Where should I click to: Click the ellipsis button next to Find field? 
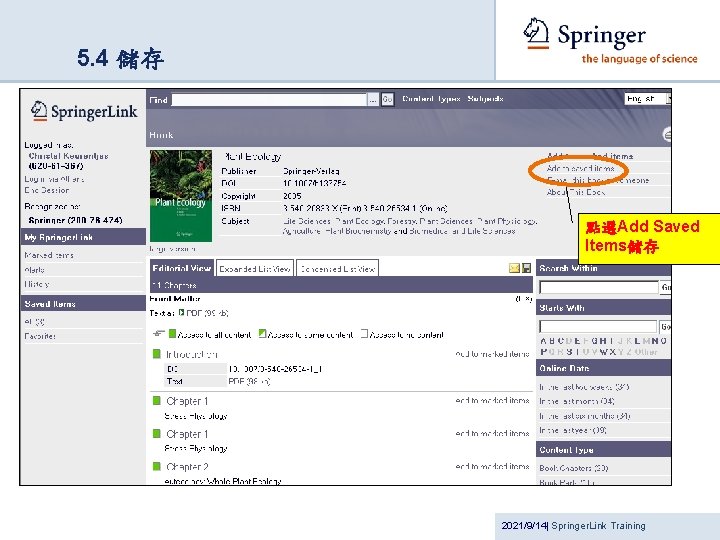click(373, 99)
